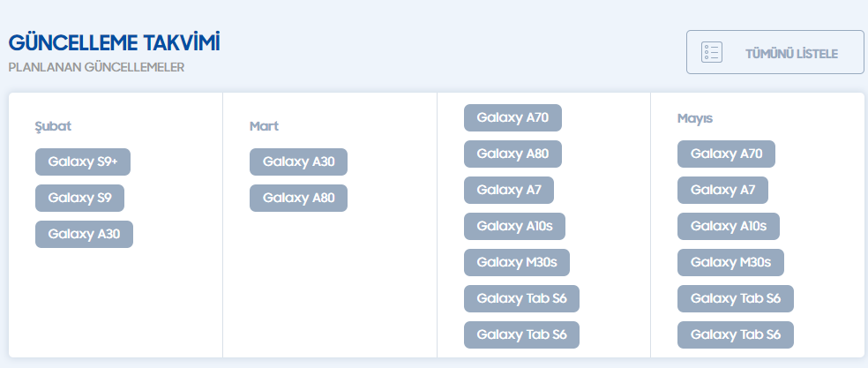Choose Galaxy A10s in the third column

(x=514, y=226)
